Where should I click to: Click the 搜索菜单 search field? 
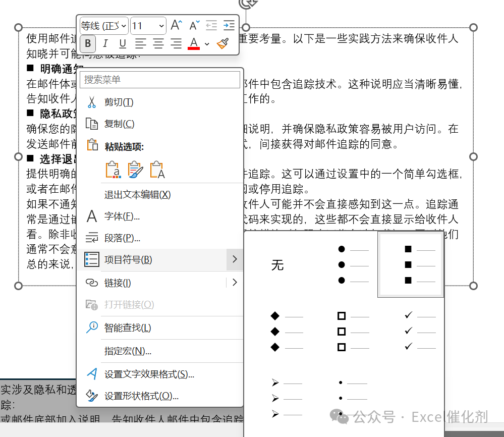tap(160, 79)
